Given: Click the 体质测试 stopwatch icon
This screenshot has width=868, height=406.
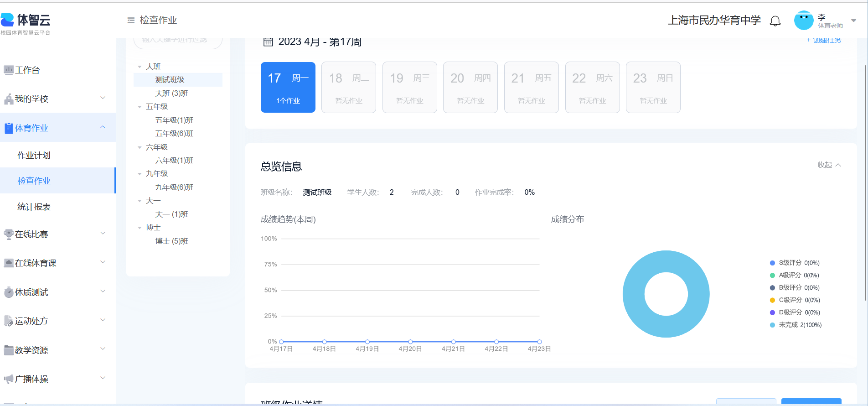Looking at the screenshot, I should tap(9, 292).
